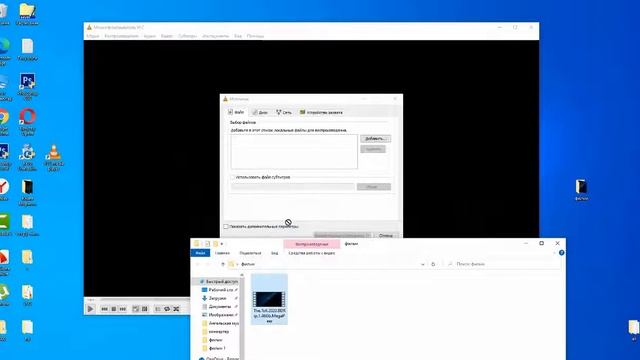Viewport: 640px width, 360px height.
Task: Stop playback with VLC's Stop button
Action: [114, 309]
